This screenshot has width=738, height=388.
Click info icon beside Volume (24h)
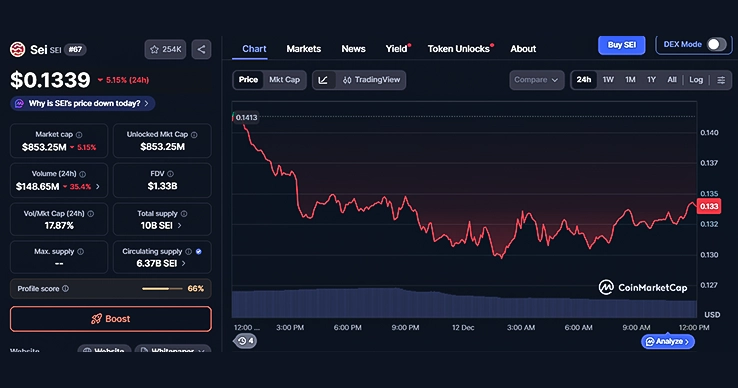[83, 174]
